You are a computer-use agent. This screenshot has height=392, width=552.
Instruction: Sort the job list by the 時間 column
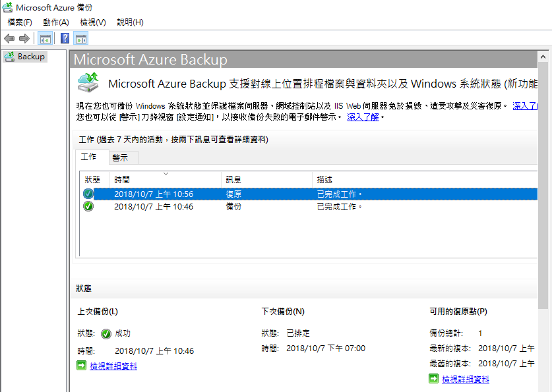pyautogui.click(x=166, y=180)
